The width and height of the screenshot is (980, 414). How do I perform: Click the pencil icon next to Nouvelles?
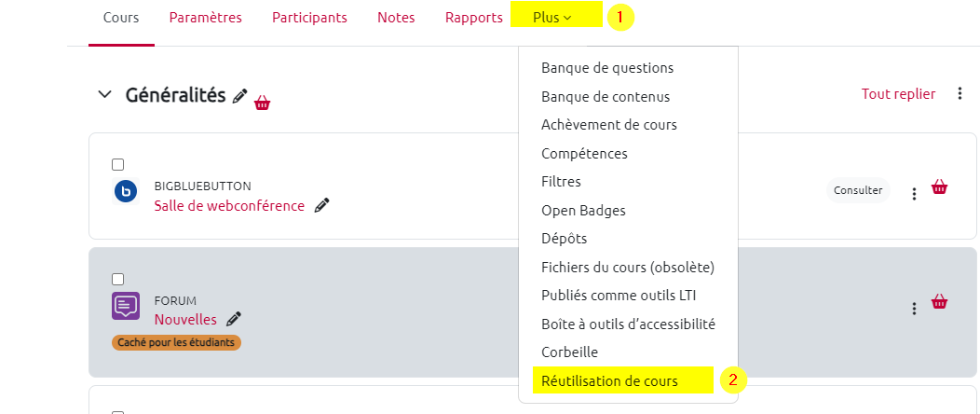point(234,319)
